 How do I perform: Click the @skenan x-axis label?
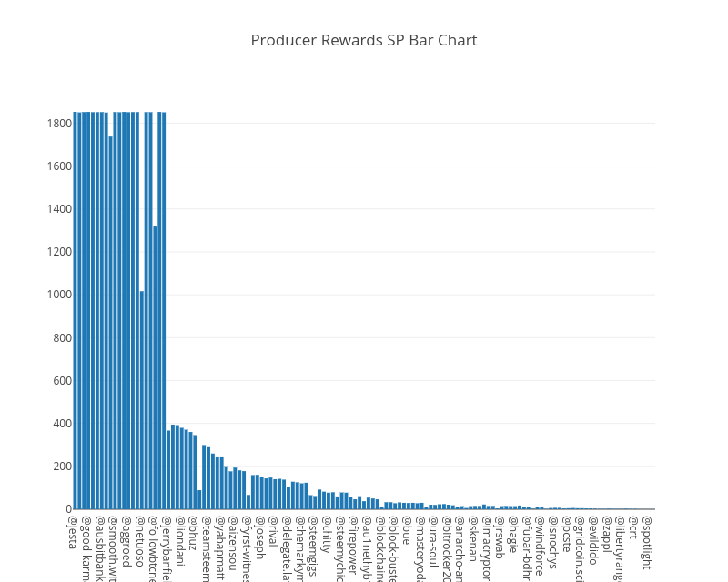point(474,539)
